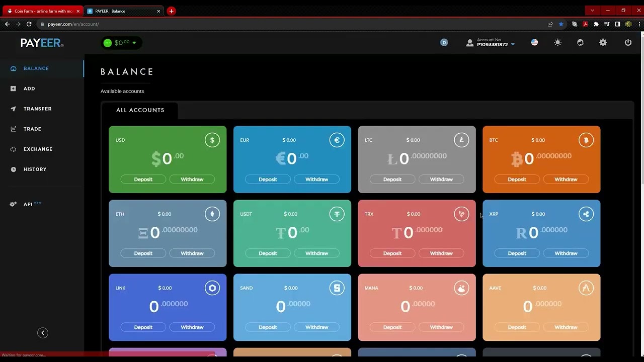Open account settings gear icon
This screenshot has width=644, height=362.
pos(603,43)
